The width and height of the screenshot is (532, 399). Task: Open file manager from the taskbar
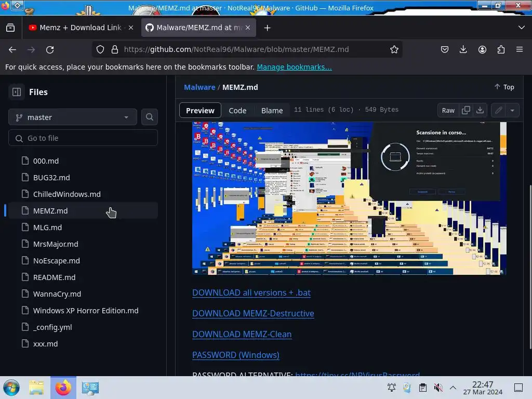[36, 388]
